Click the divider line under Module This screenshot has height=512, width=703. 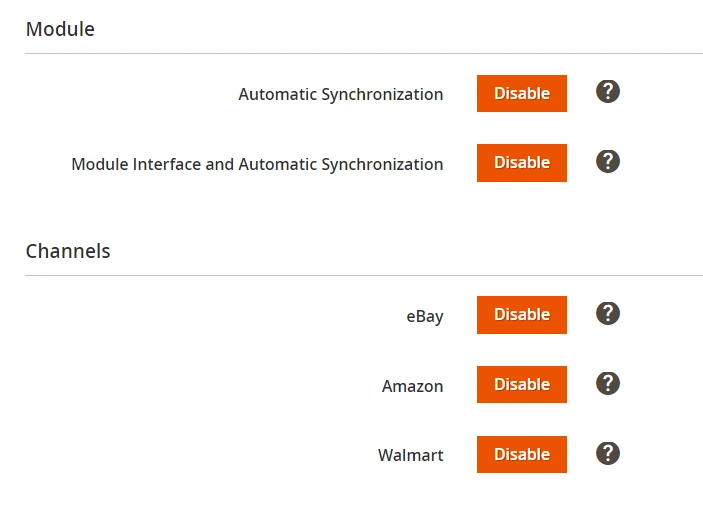(364, 54)
